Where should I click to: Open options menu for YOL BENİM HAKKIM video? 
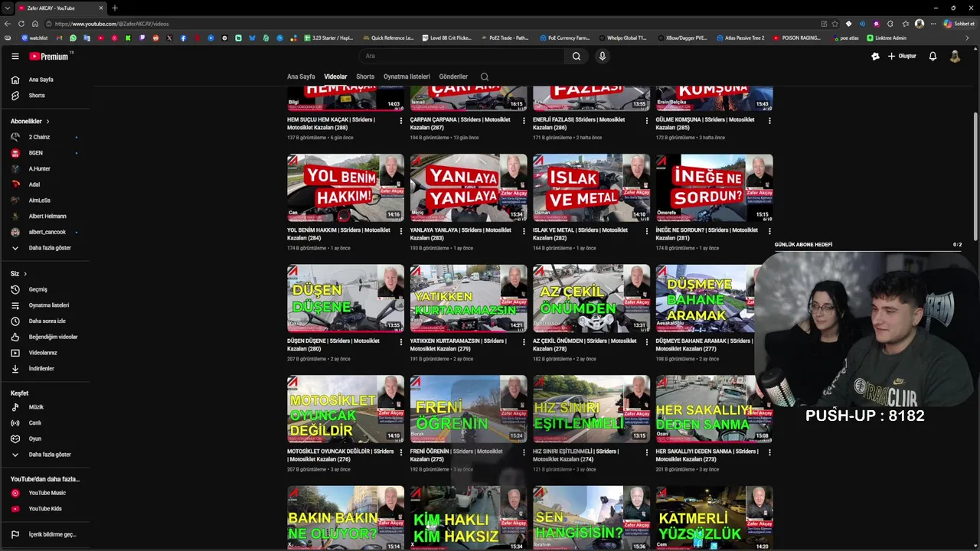401,231
